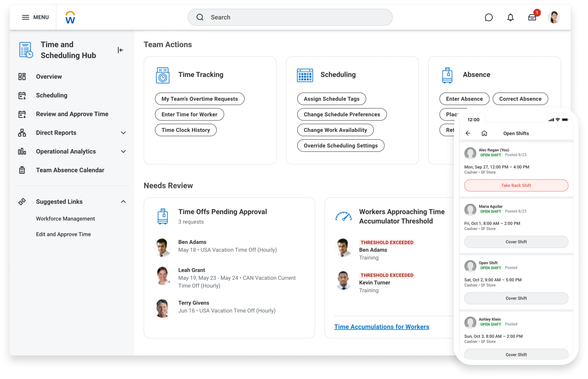This screenshot has width=588, height=379.
Task: Open the notifications bell
Action: coord(510,18)
